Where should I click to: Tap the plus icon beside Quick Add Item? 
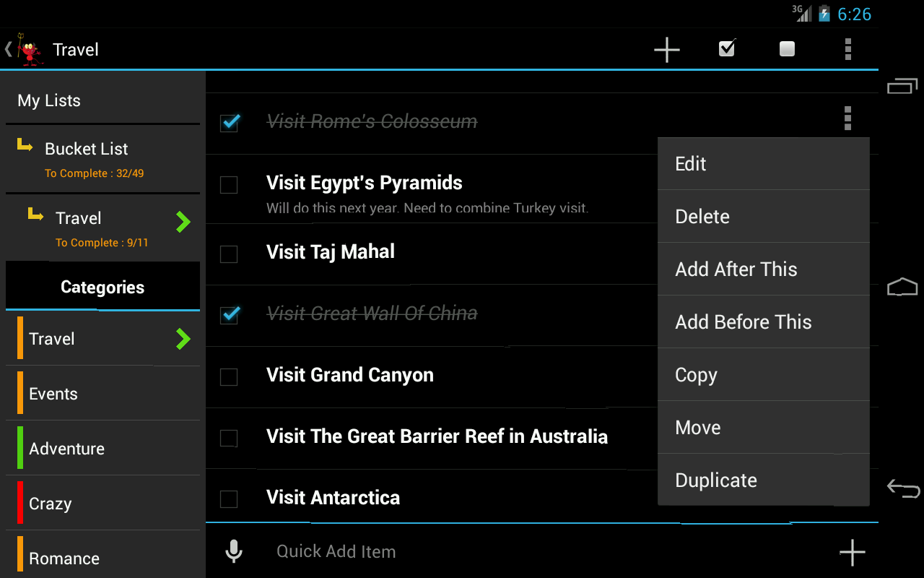click(852, 552)
